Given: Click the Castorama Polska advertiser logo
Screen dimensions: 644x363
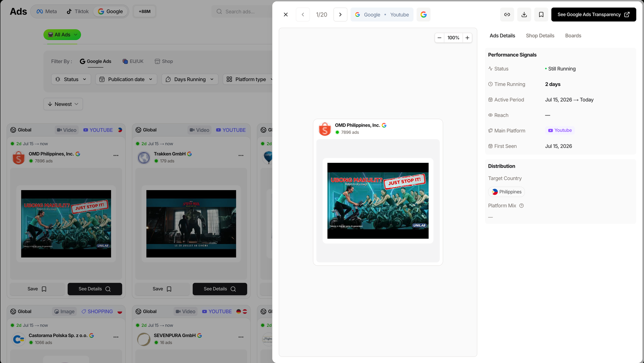Looking at the screenshot, I should [x=19, y=339].
